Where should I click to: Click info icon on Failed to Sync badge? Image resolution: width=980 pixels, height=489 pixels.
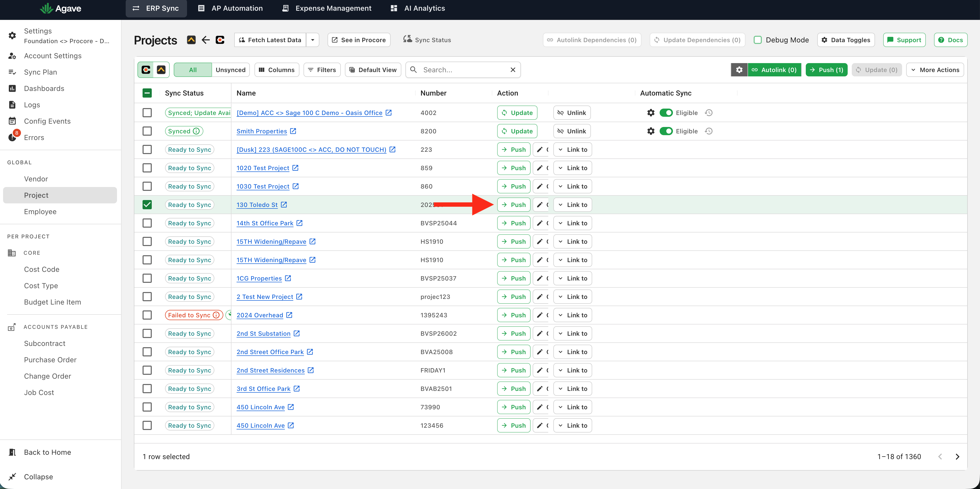pyautogui.click(x=216, y=315)
